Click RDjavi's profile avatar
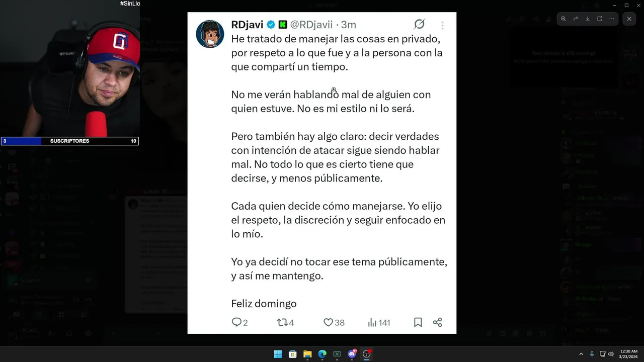The height and width of the screenshot is (362, 644). [210, 34]
